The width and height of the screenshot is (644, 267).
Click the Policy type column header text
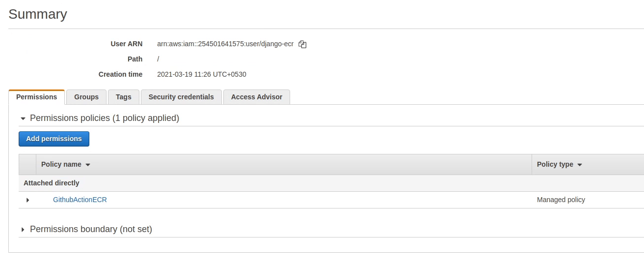(555, 164)
